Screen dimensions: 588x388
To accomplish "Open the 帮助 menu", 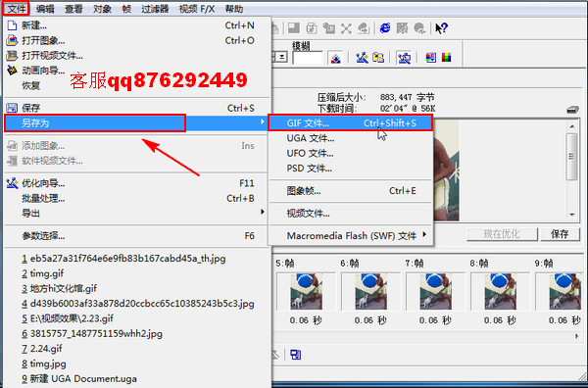I will click(234, 9).
